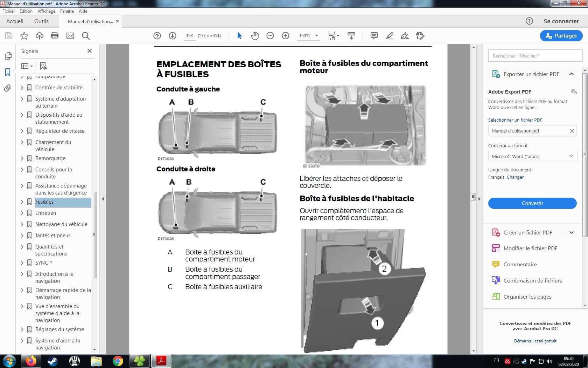Go to previous page arrow
Screen dimensions: 588x368
tap(157, 36)
